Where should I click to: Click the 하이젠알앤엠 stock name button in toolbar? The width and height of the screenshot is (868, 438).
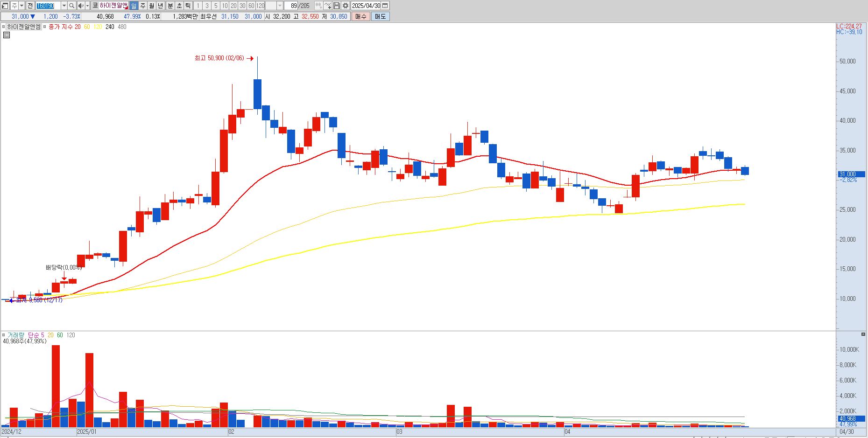113,6
